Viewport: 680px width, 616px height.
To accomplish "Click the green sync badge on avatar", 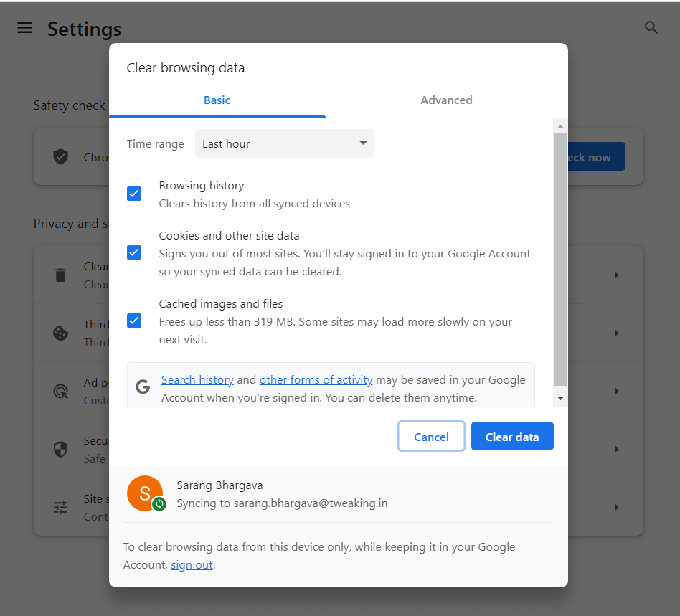I will pos(159,503).
